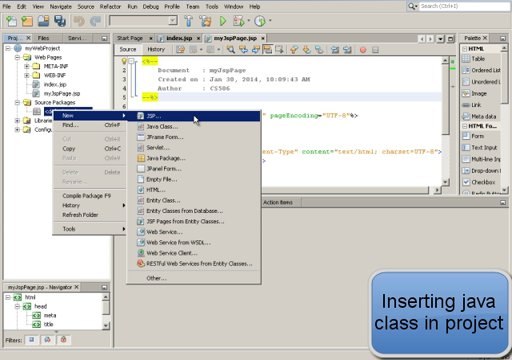This screenshot has height=360, width=512.
Task: Click the Open Project toolbar icon
Action: [43, 21]
